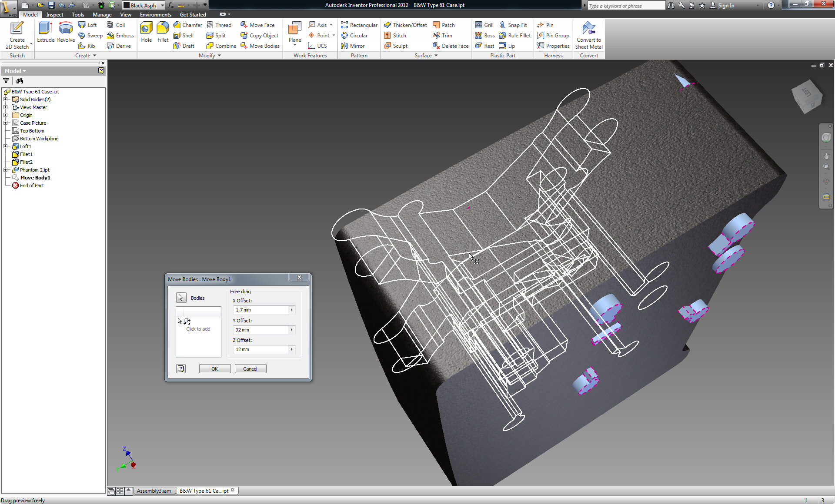The width and height of the screenshot is (835, 504).
Task: Click the ViewCube in the viewport
Action: point(807,96)
